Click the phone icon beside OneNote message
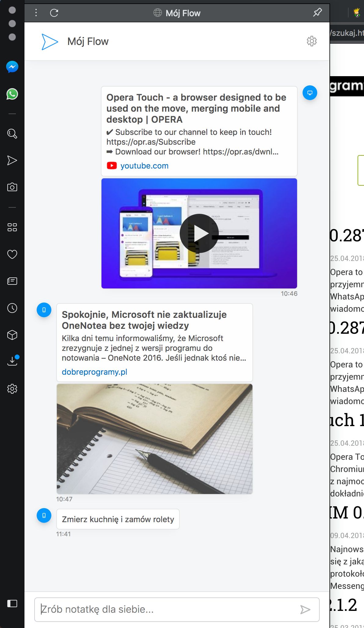Viewport: 364px width, 628px height. coord(44,310)
